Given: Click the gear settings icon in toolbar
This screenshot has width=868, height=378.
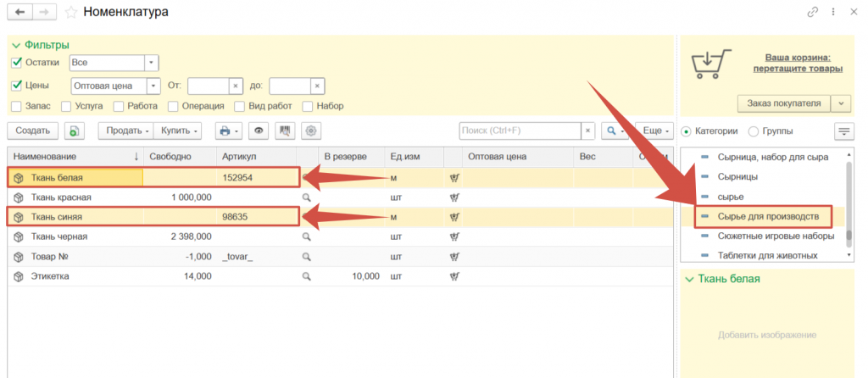Looking at the screenshot, I should point(311,131).
